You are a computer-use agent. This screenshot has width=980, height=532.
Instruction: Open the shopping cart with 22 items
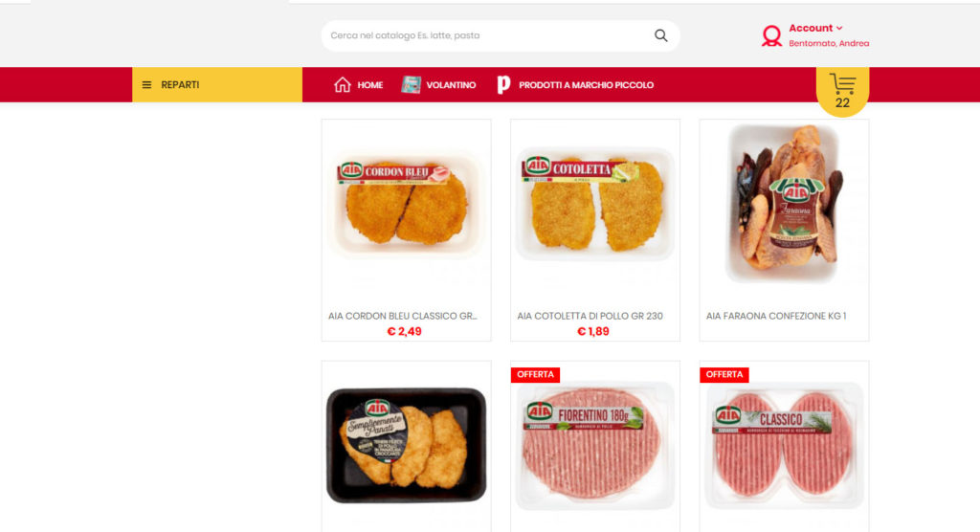click(x=842, y=91)
